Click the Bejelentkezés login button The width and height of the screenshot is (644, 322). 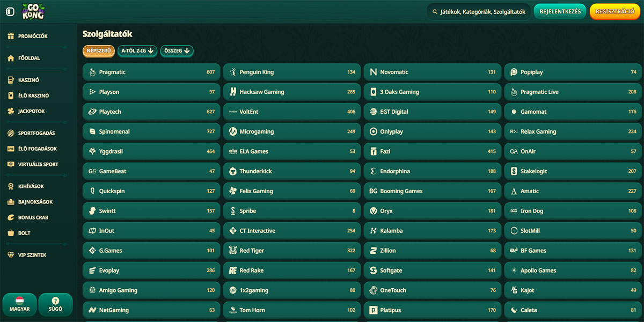pyautogui.click(x=560, y=12)
